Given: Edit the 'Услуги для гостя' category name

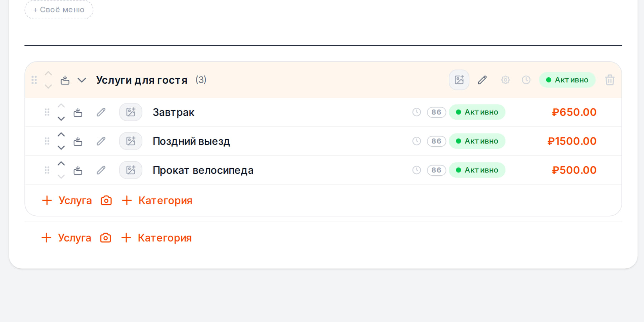Looking at the screenshot, I should (482, 80).
